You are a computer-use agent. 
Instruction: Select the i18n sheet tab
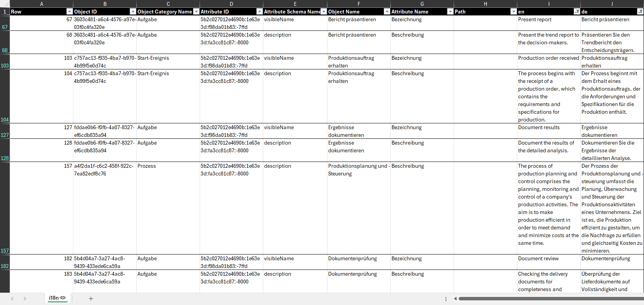pyautogui.click(x=57, y=298)
